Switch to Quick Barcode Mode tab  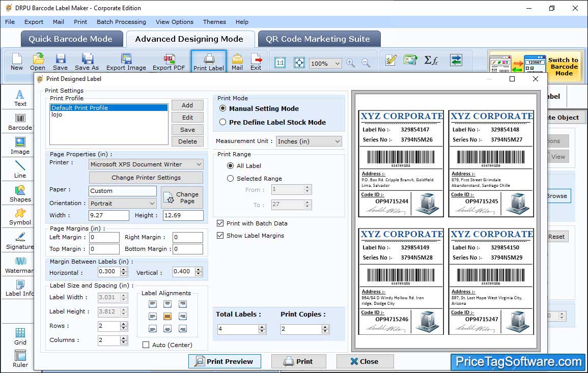click(71, 39)
